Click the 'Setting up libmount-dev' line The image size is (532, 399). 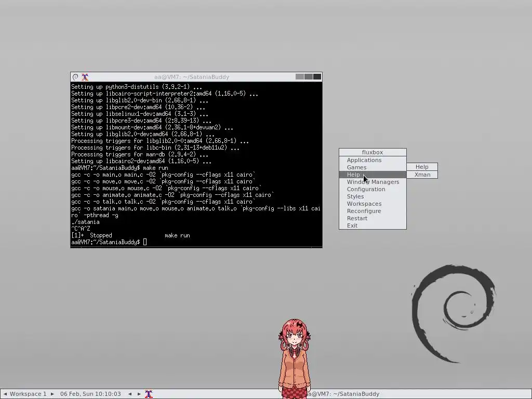152,127
